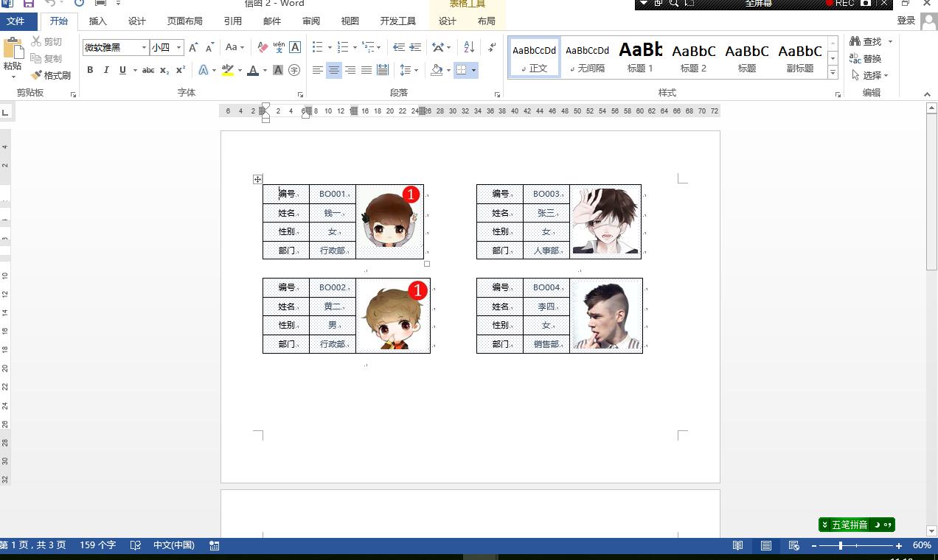
Task: Toggle superscript formatting
Action: pyautogui.click(x=181, y=70)
